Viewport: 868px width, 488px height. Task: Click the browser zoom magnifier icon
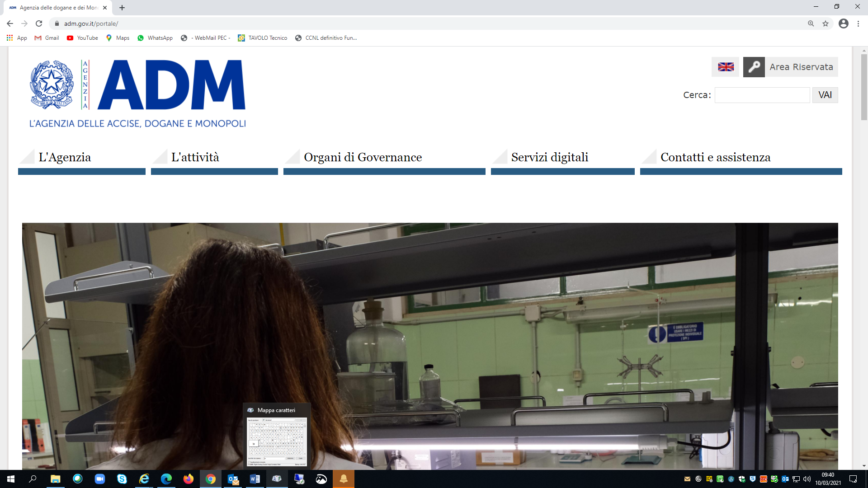[x=811, y=23]
